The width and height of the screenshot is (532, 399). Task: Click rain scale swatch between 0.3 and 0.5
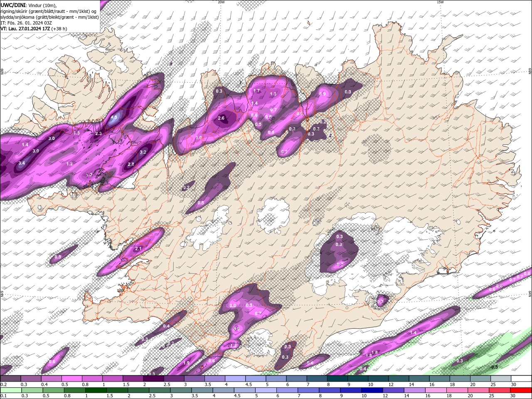click(x=32, y=390)
